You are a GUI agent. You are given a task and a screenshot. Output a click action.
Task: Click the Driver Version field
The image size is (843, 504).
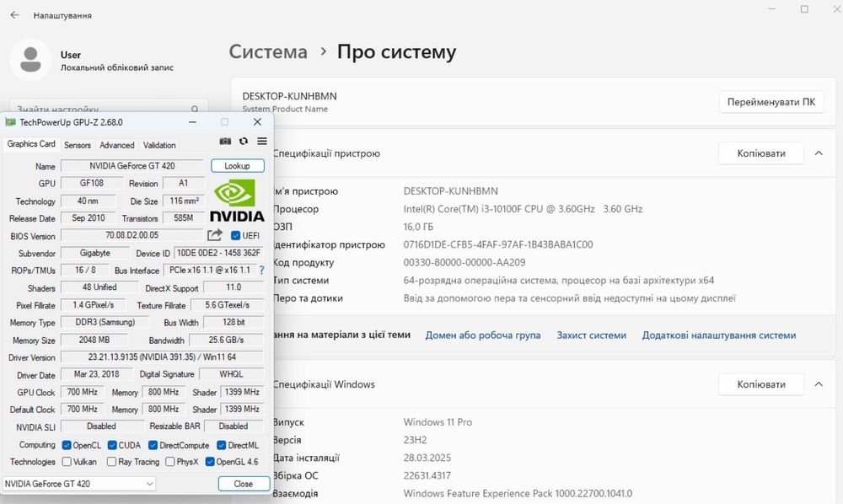[163, 357]
